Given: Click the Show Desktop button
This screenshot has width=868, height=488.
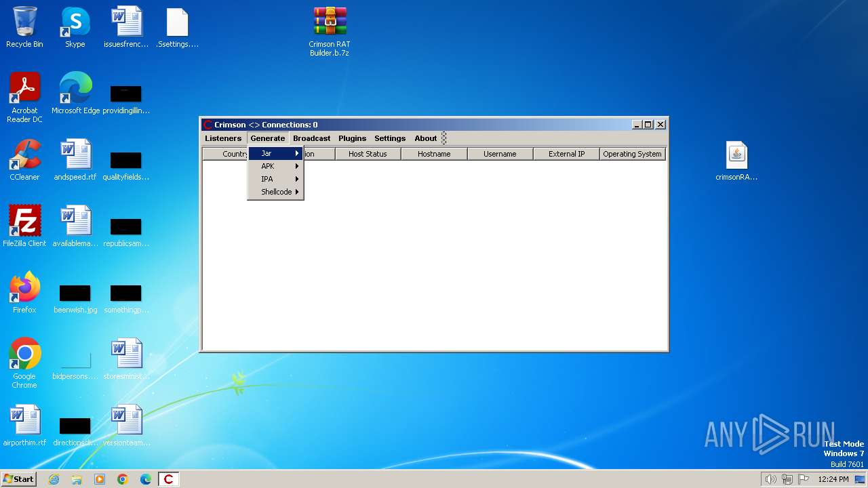Looking at the screenshot, I should [861, 479].
